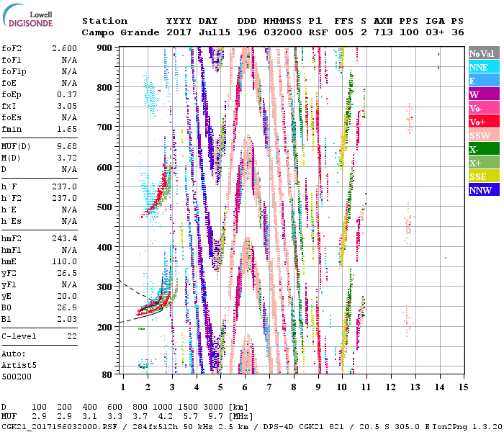
Task: Choose the red Vo+ legend swatch
Action: pos(484,122)
